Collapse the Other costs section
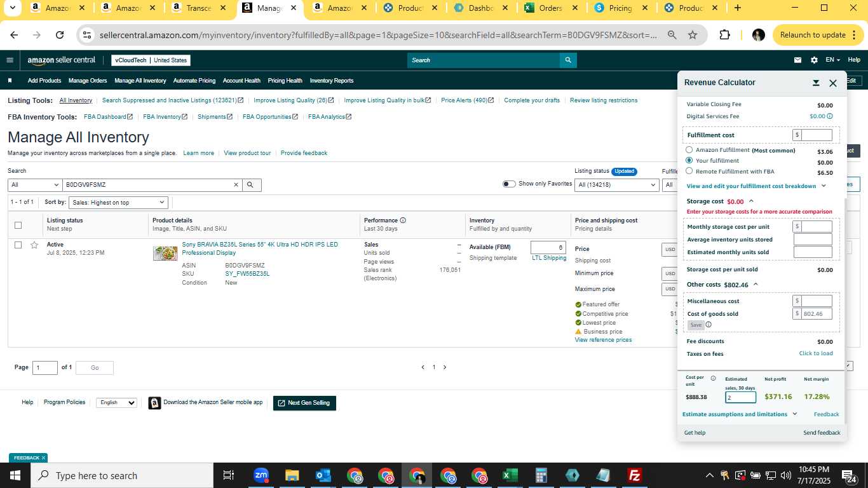The height and width of the screenshot is (488, 868). (755, 285)
